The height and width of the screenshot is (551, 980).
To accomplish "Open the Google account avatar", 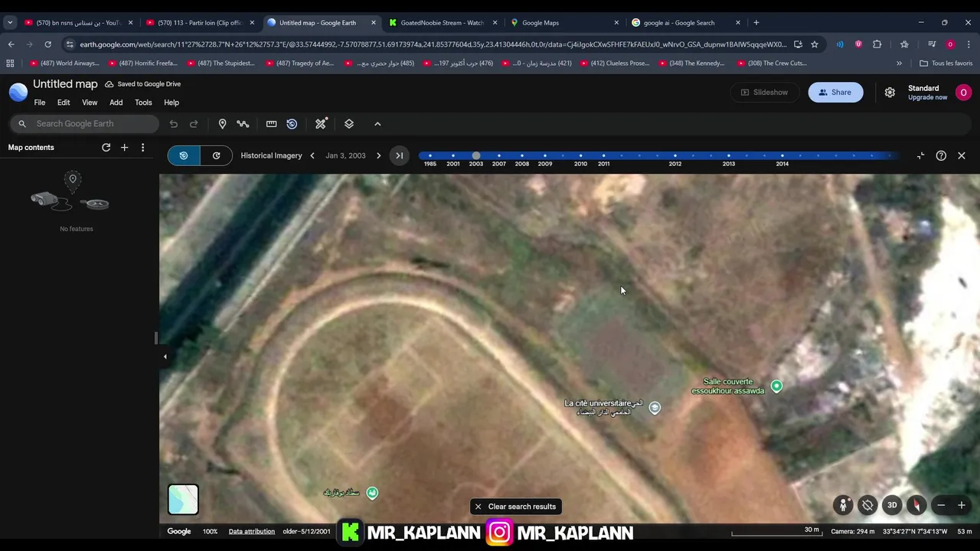I will (963, 93).
